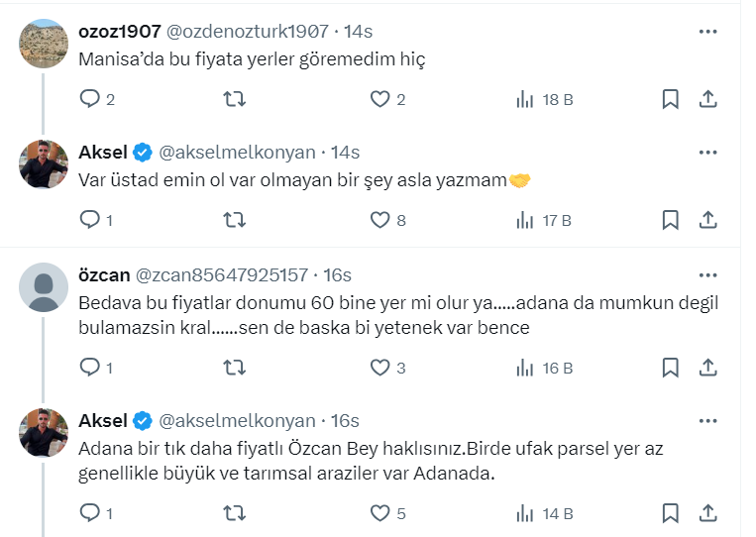Retweet Aksel's Adana parsel reply

[x=235, y=513]
